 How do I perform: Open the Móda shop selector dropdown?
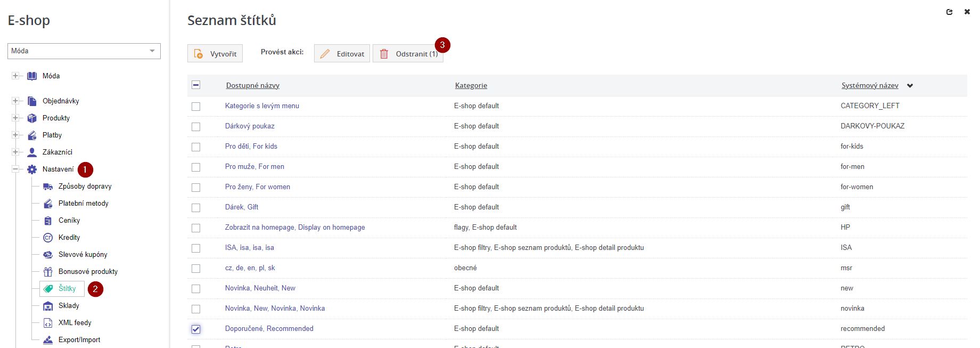tap(84, 51)
